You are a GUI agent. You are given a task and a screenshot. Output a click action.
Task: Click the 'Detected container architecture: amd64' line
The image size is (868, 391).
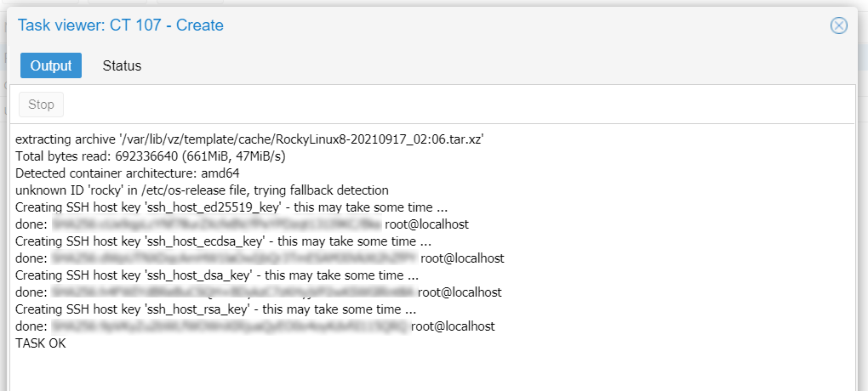tap(128, 173)
